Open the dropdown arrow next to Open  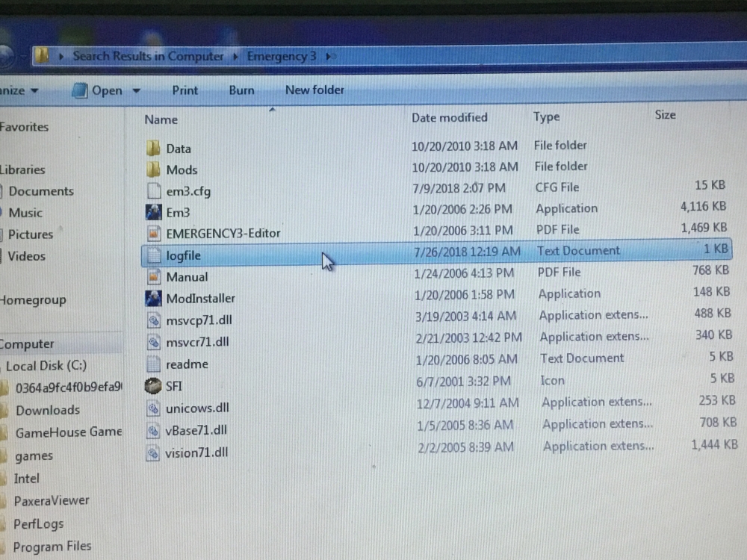(136, 90)
